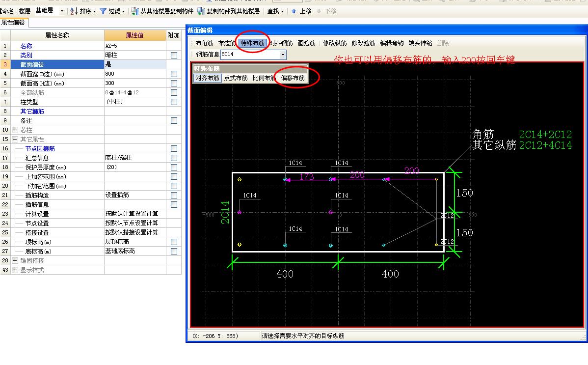
Task: Tick the 附加 checkbox for 插筋构造
Action: click(174, 195)
